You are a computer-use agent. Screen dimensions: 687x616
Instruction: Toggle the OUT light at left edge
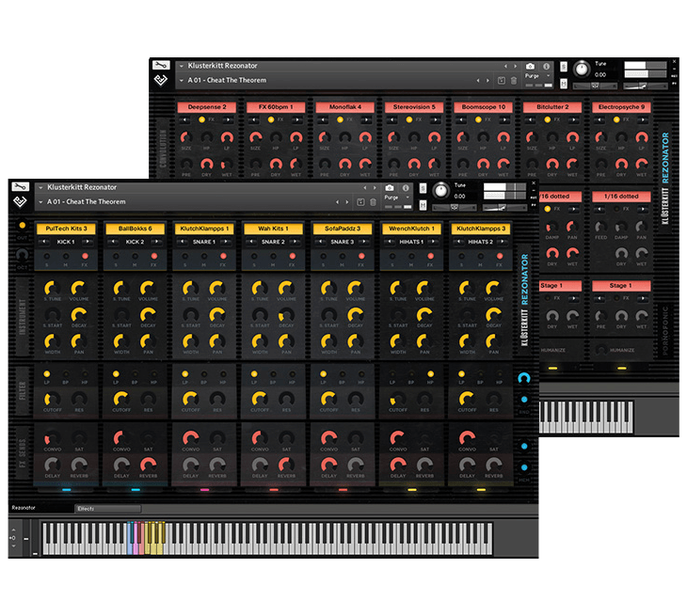point(22,226)
